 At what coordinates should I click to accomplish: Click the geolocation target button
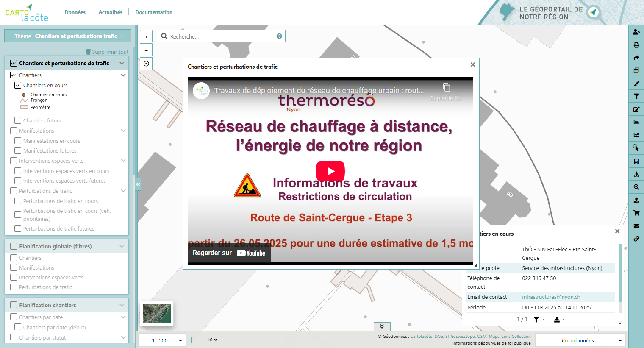tap(146, 64)
